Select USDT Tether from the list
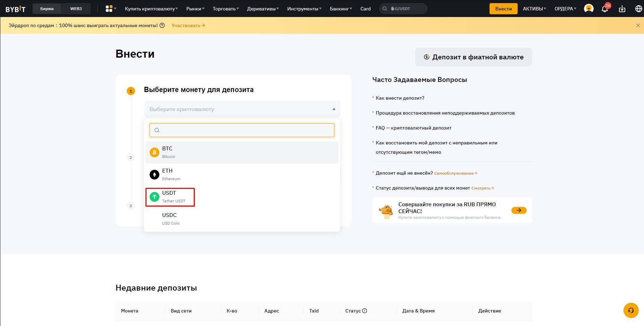Screen dimensions: 644x326 [242, 197]
